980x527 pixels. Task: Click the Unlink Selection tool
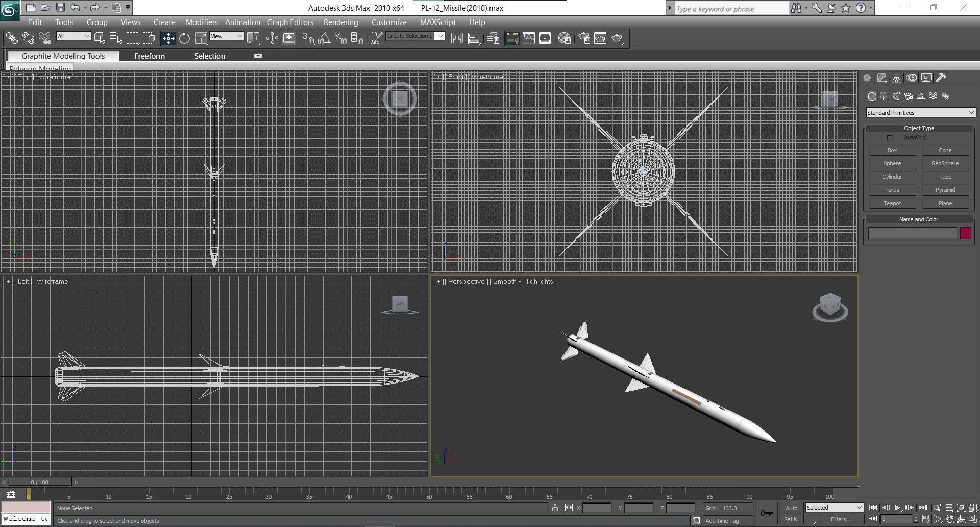point(28,38)
